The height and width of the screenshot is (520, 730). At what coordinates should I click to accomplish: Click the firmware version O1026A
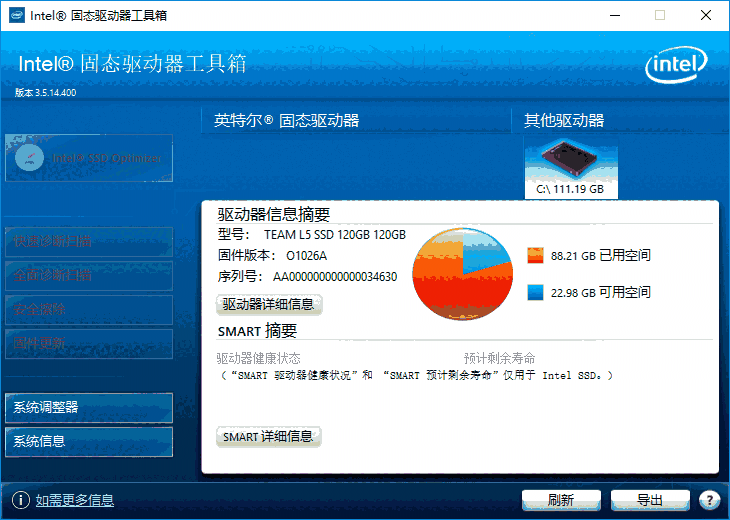pos(306,256)
